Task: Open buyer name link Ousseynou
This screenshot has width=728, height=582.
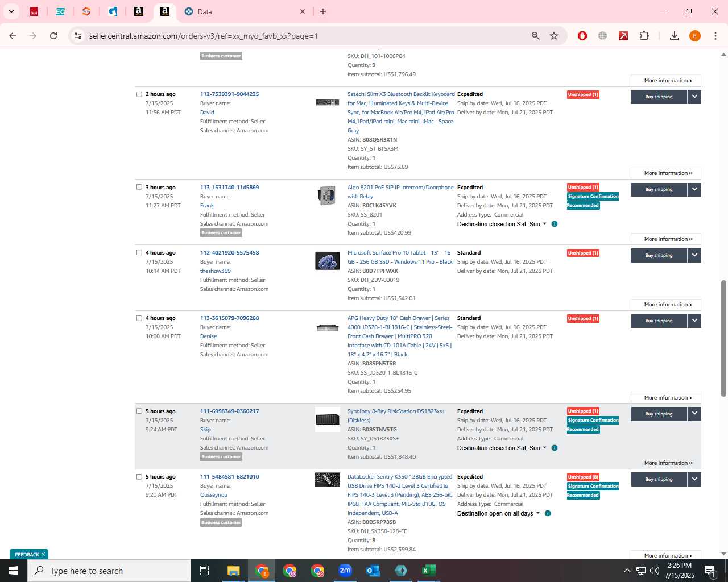Action: [214, 495]
